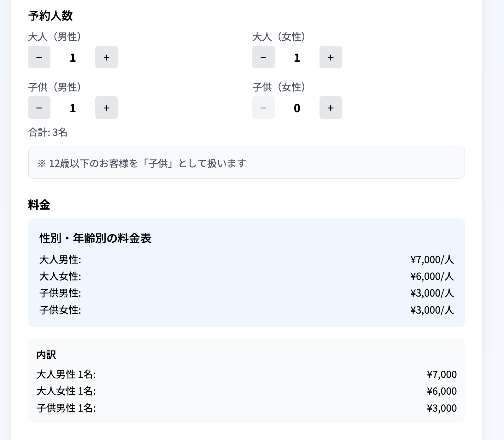504x440 pixels.
Task: Click the 子供（女性） quantity value showing 0
Action: [297, 108]
